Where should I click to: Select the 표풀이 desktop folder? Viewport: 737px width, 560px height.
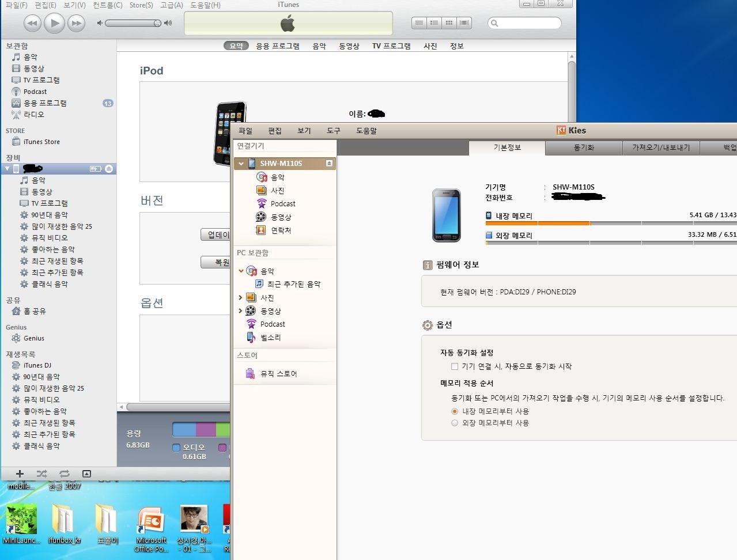tap(107, 525)
